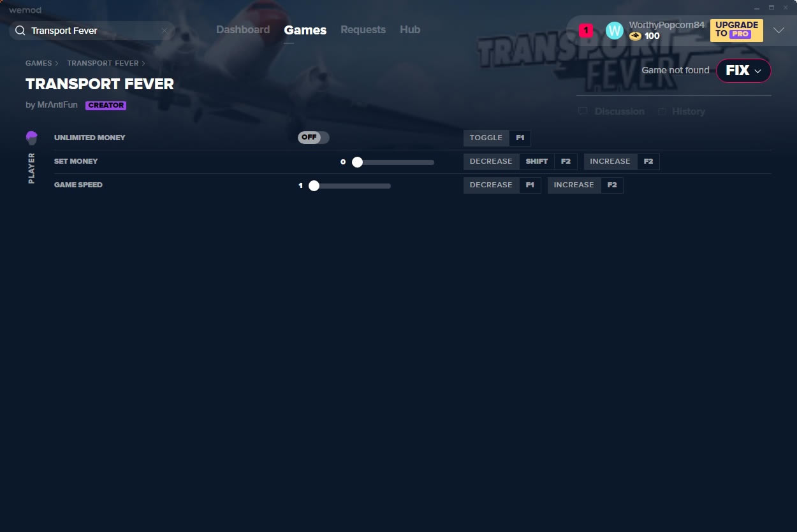797x532 pixels.
Task: Expand the account dropdown chevron
Action: coord(779,31)
